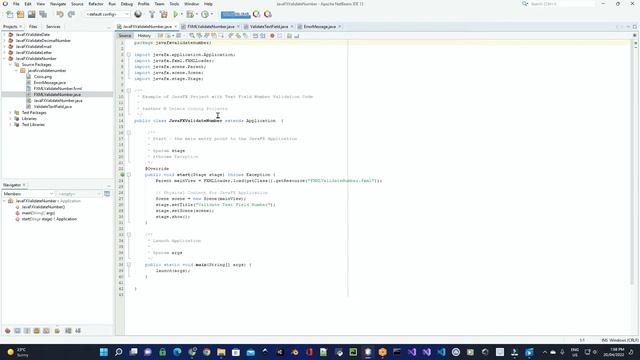
Task: Click the Search field in title bar
Action: click(562, 4)
